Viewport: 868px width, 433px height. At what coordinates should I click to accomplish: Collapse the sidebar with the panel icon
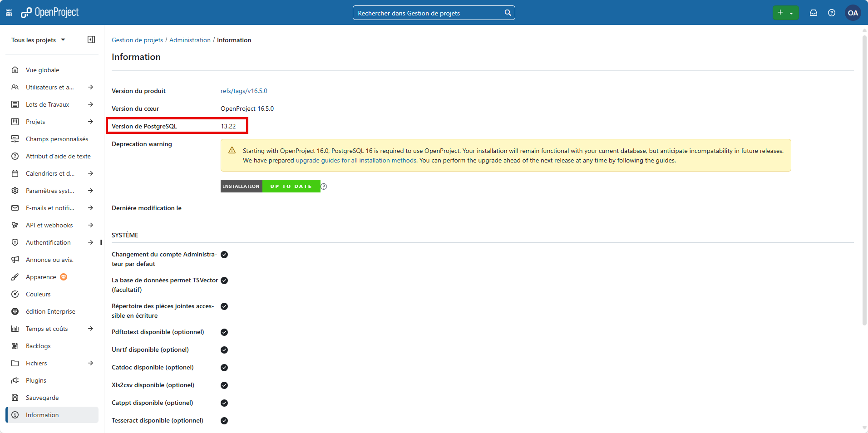91,39
